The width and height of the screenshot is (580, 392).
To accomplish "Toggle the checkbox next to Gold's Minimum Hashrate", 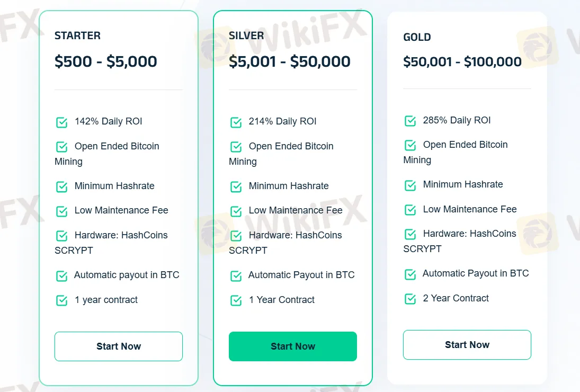I will (x=410, y=184).
